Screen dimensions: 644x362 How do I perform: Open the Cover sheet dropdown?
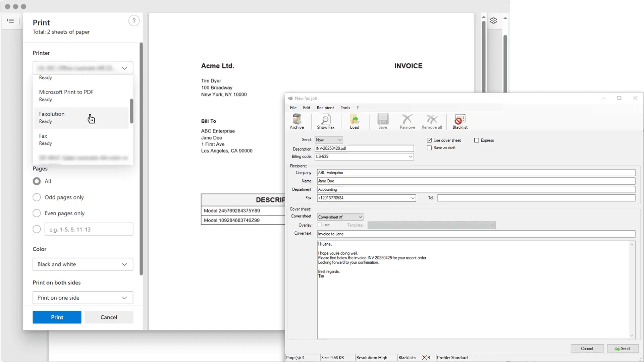[340, 217]
